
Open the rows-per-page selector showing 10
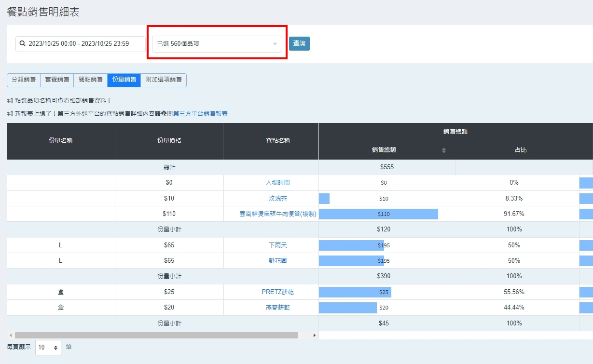tap(48, 347)
